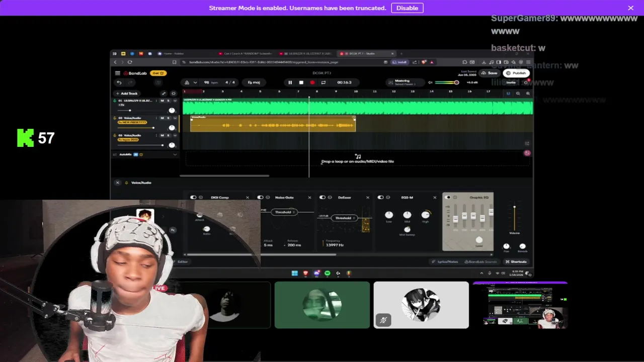This screenshot has height=362, width=644.
Task: Open the Lyrics/Notes tab
Action: click(x=445, y=262)
